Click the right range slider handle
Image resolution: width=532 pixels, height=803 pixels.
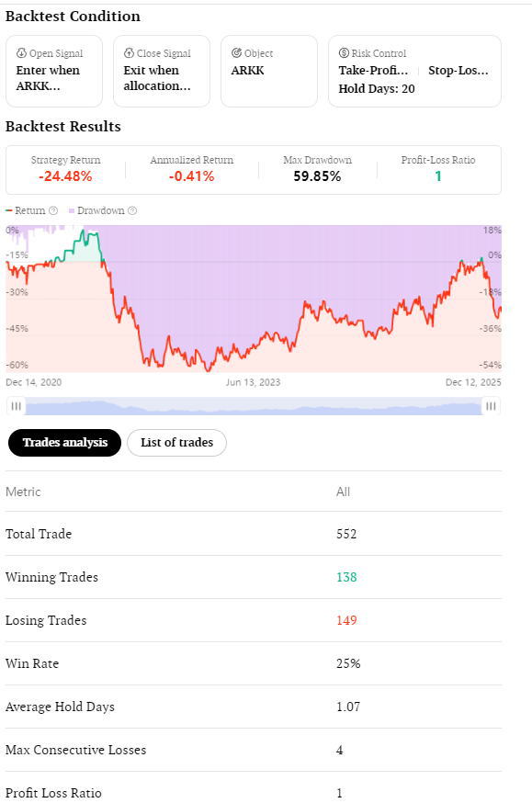(491, 406)
